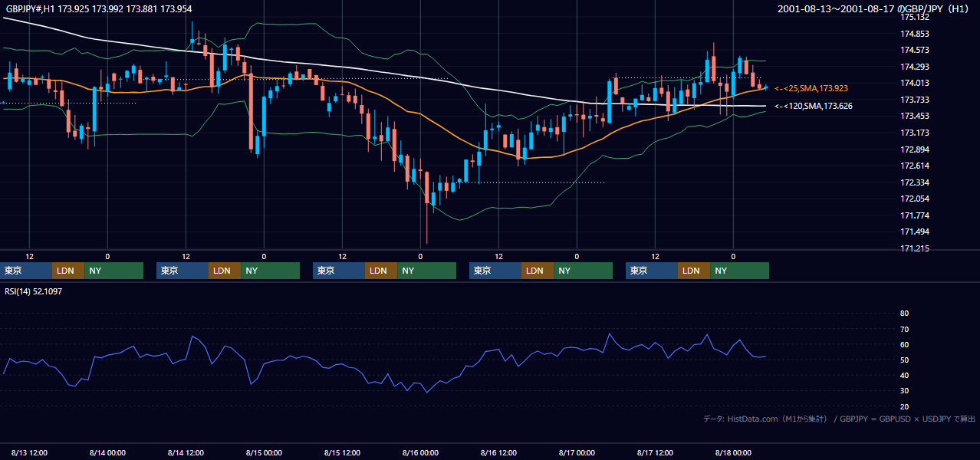This screenshot has width=980, height=460.
Task: Click RSI scale value 50
Action: (x=904, y=360)
